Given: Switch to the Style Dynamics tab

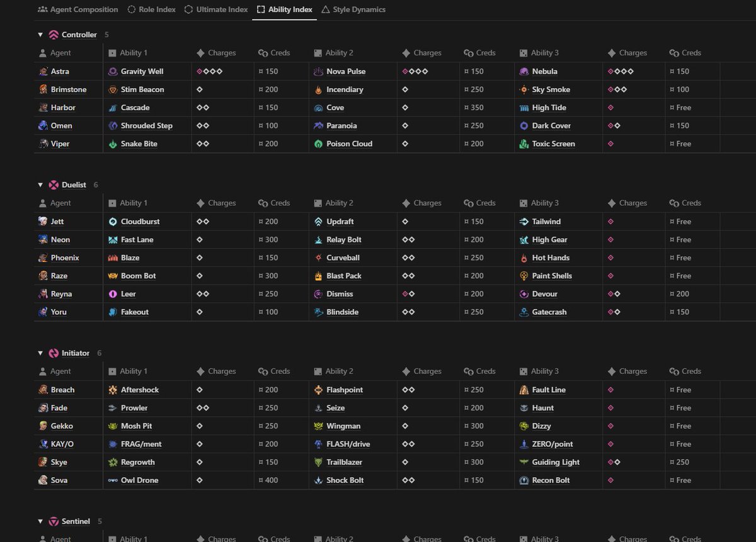Looking at the screenshot, I should point(353,9).
